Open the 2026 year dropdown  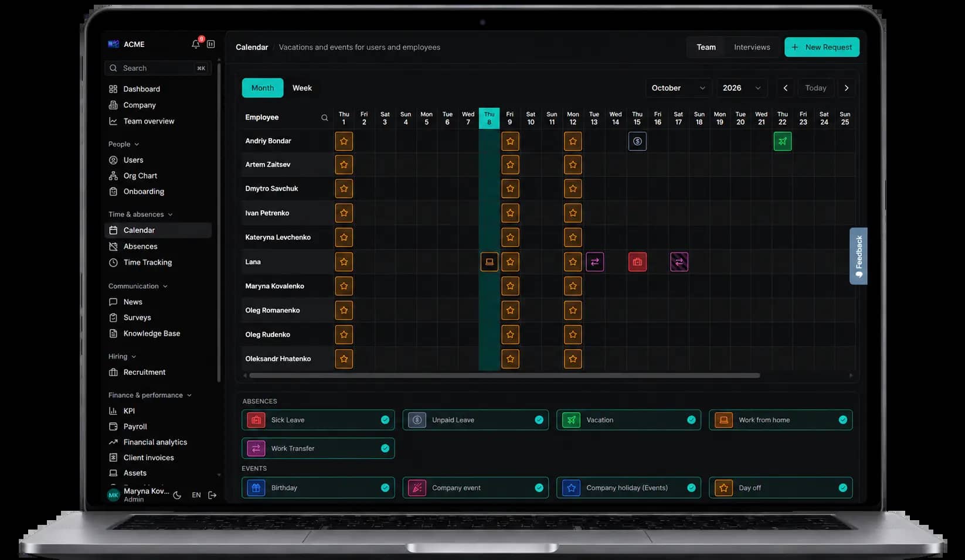click(742, 88)
